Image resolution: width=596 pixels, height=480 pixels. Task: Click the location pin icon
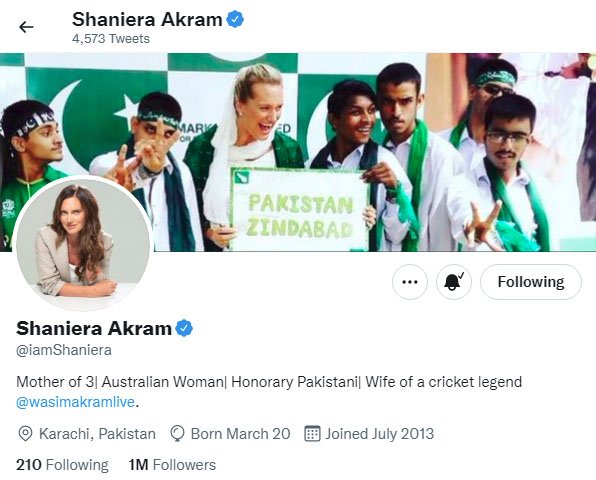click(x=25, y=434)
